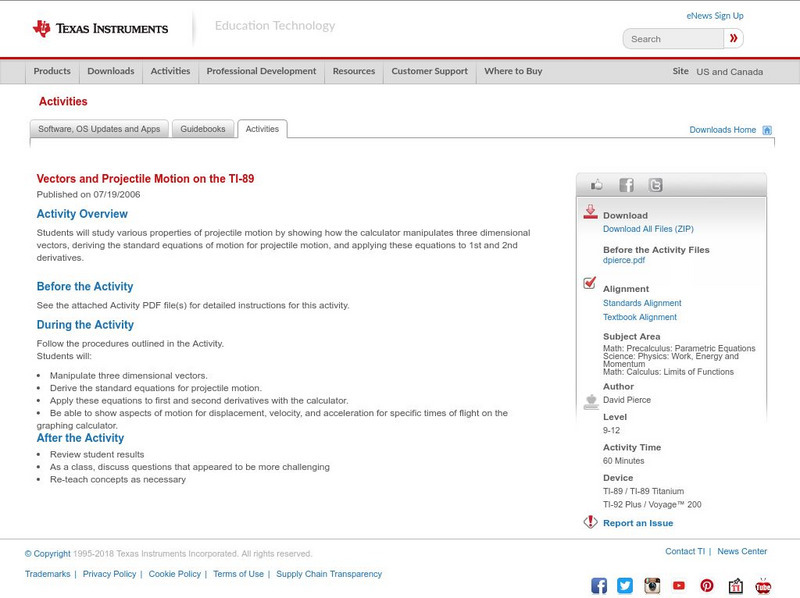The height and width of the screenshot is (598, 800).
Task: Click the thumbs-up like icon
Action: [x=596, y=185]
